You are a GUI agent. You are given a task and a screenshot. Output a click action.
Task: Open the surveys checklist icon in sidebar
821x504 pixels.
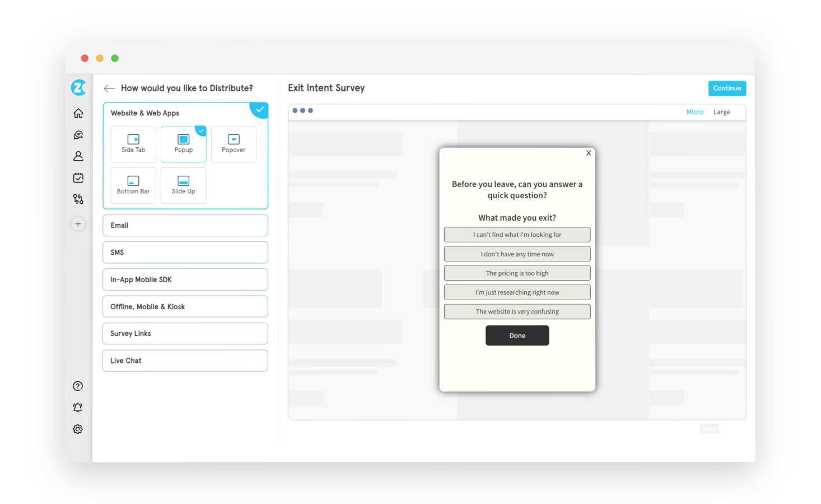[78, 178]
